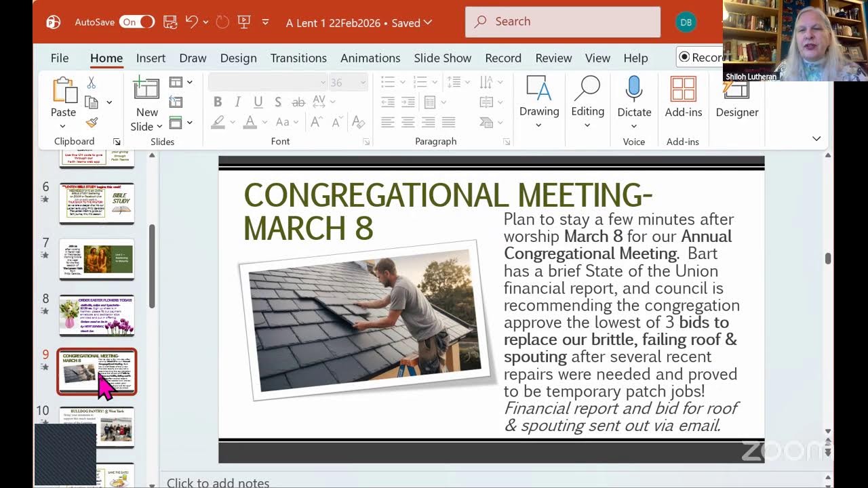Open the Add-ins icon
The image size is (868, 488).
click(x=683, y=89)
